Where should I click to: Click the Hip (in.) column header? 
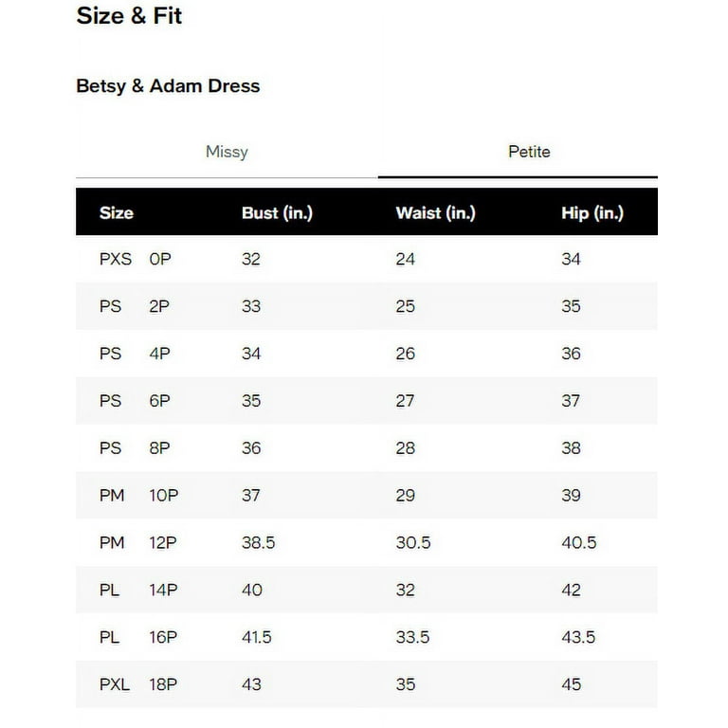(592, 212)
